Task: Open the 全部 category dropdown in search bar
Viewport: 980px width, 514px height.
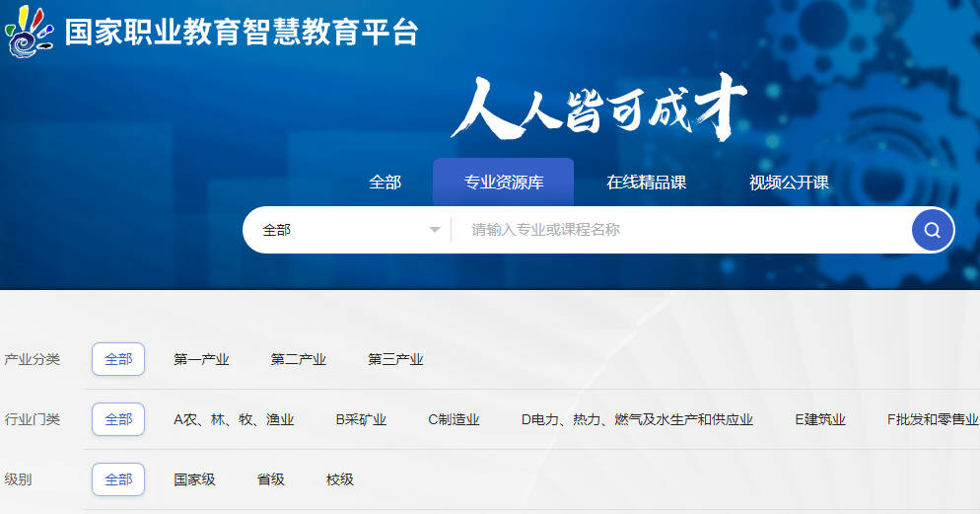Action: (x=351, y=230)
